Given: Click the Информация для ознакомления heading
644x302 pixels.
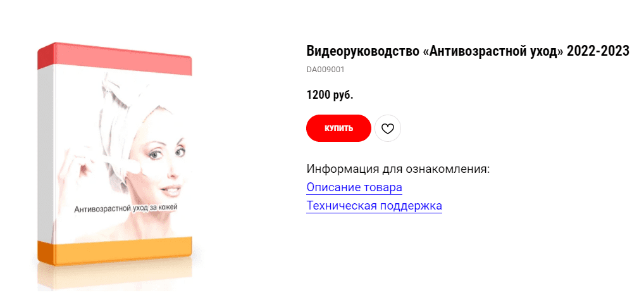Looking at the screenshot, I should pyautogui.click(x=398, y=169).
